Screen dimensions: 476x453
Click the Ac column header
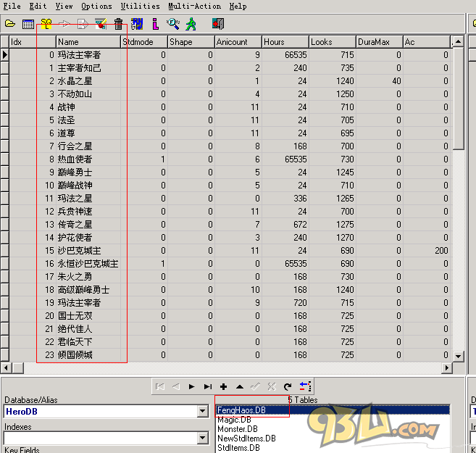pyautogui.click(x=427, y=42)
